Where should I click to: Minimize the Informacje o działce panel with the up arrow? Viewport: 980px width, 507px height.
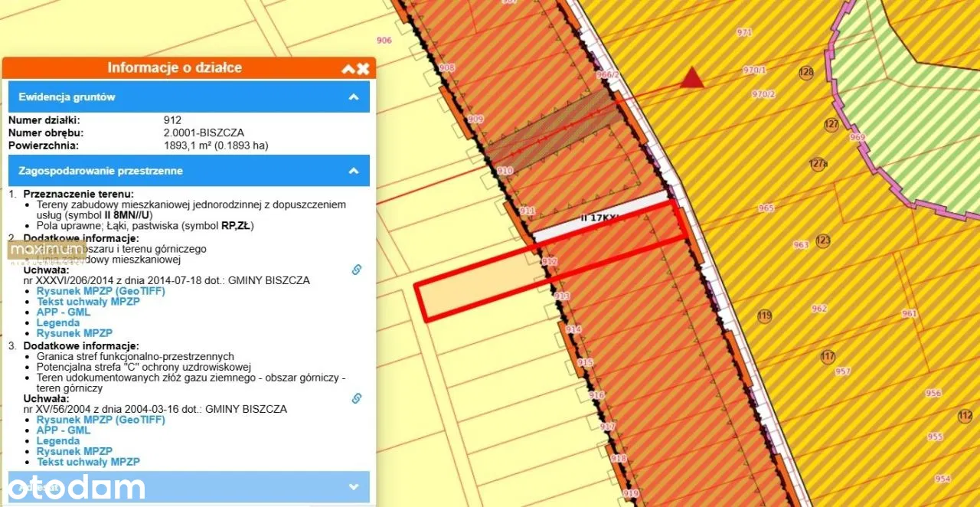tap(348, 68)
